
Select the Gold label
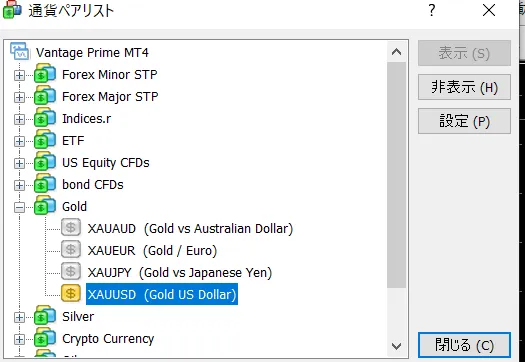coord(74,206)
